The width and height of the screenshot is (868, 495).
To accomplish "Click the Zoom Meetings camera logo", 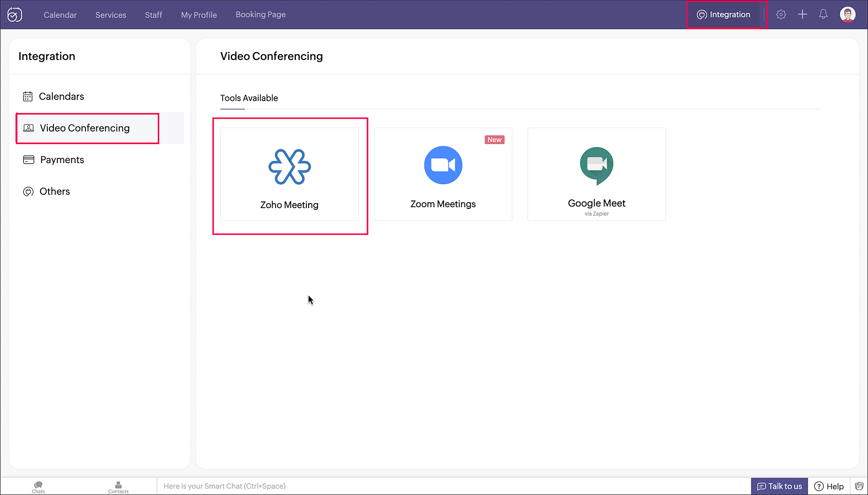I will point(443,165).
